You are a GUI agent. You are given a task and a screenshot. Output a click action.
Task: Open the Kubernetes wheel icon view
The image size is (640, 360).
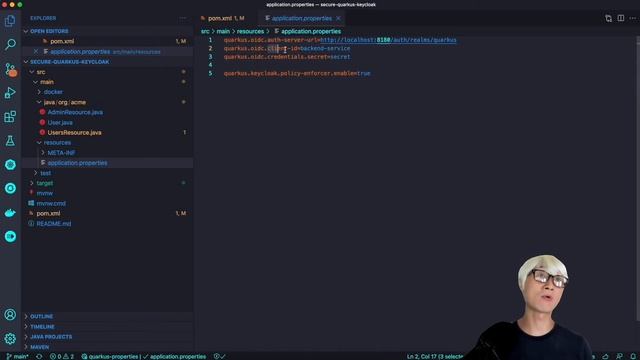(x=10, y=164)
